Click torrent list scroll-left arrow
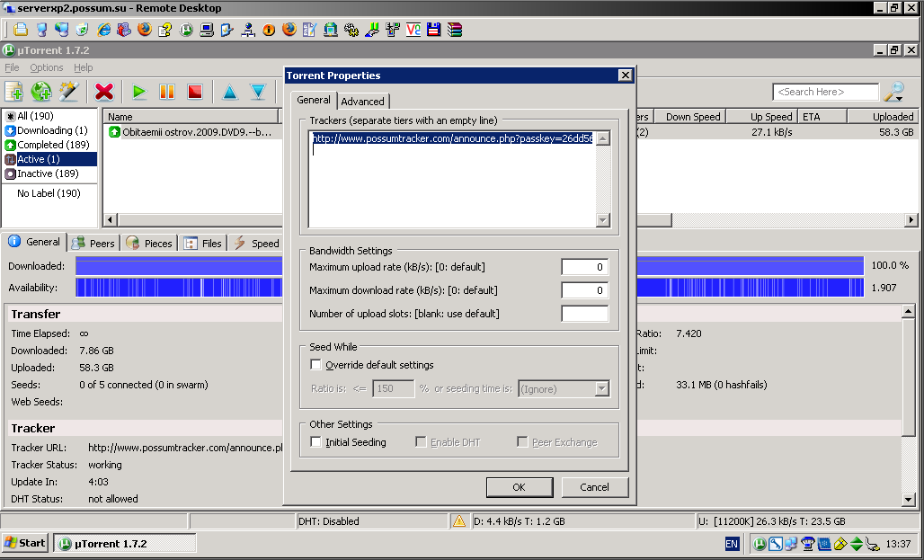Image resolution: width=924 pixels, height=560 pixels. (x=111, y=220)
